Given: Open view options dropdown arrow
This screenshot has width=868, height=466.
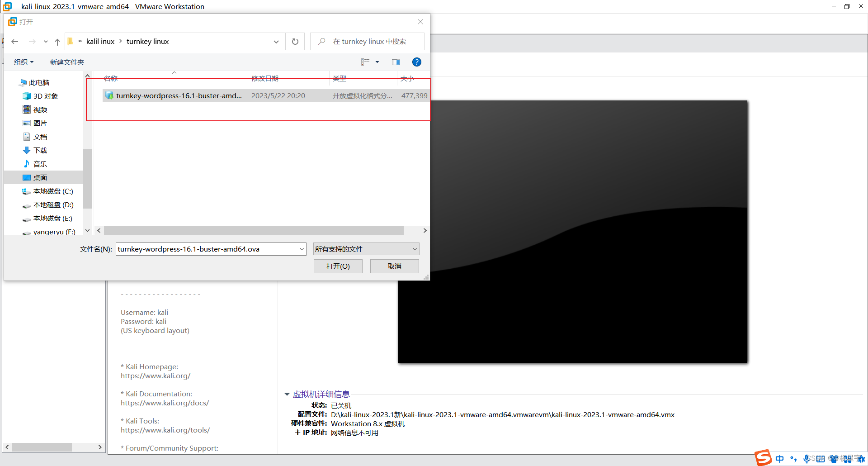Looking at the screenshot, I should (377, 62).
